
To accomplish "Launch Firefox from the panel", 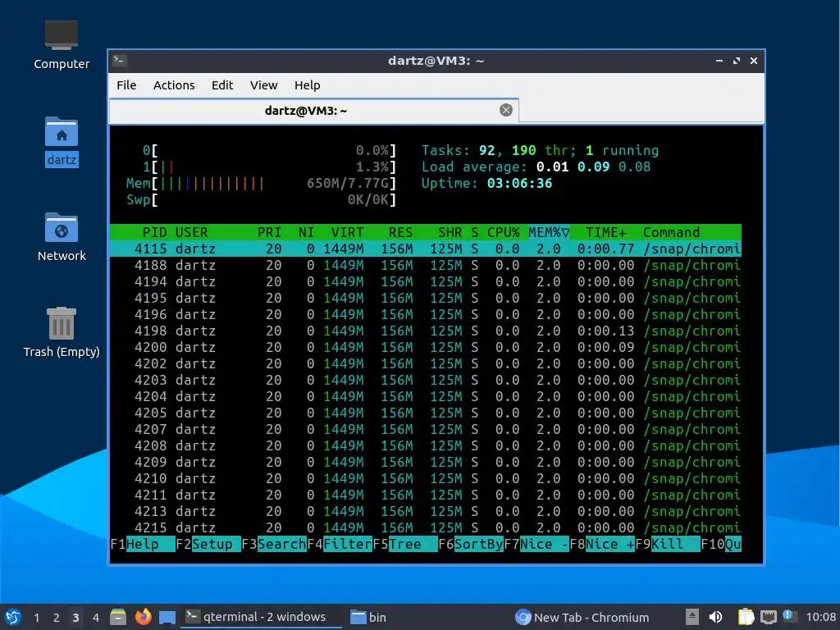I will pos(143,617).
